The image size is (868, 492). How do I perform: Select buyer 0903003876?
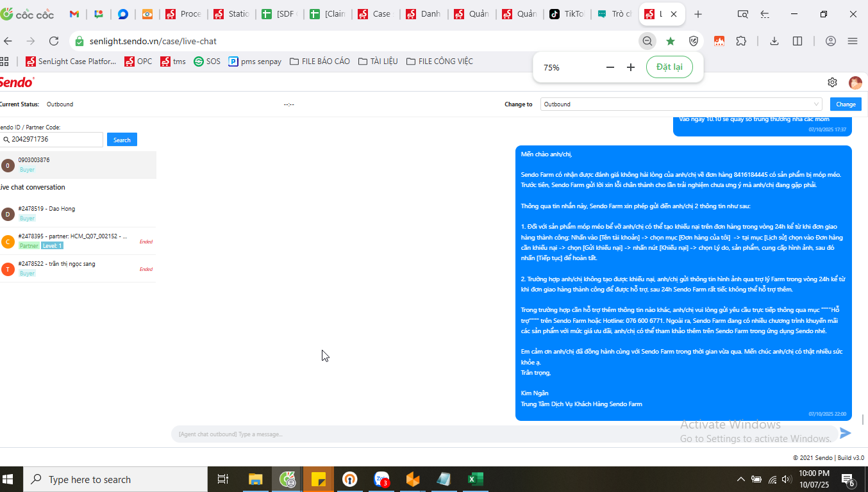coord(78,165)
